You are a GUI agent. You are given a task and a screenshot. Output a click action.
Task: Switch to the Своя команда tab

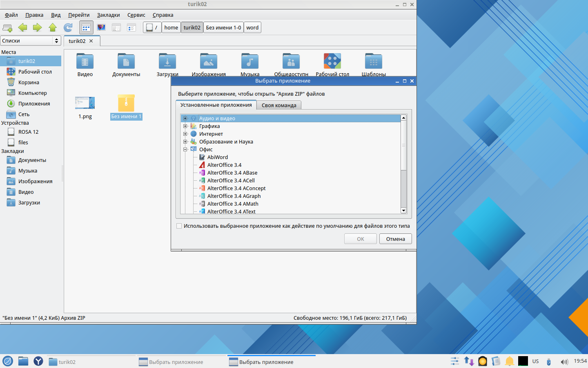pos(279,105)
